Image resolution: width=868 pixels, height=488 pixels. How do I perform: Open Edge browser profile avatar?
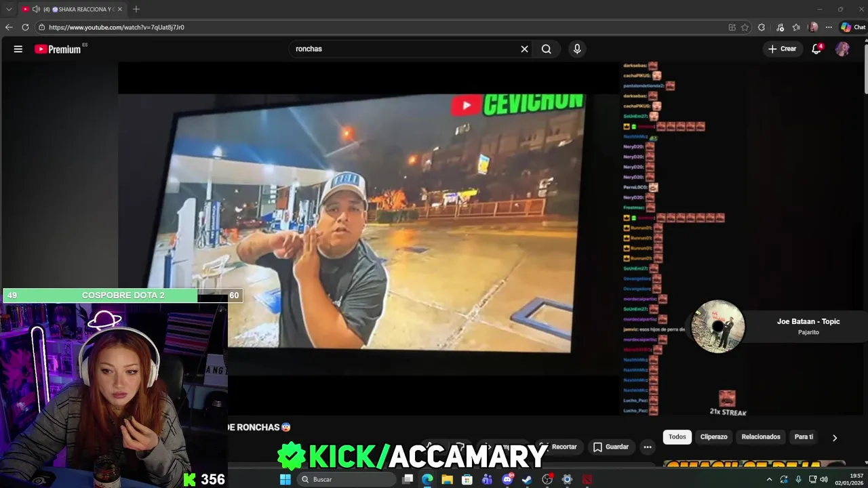813,27
